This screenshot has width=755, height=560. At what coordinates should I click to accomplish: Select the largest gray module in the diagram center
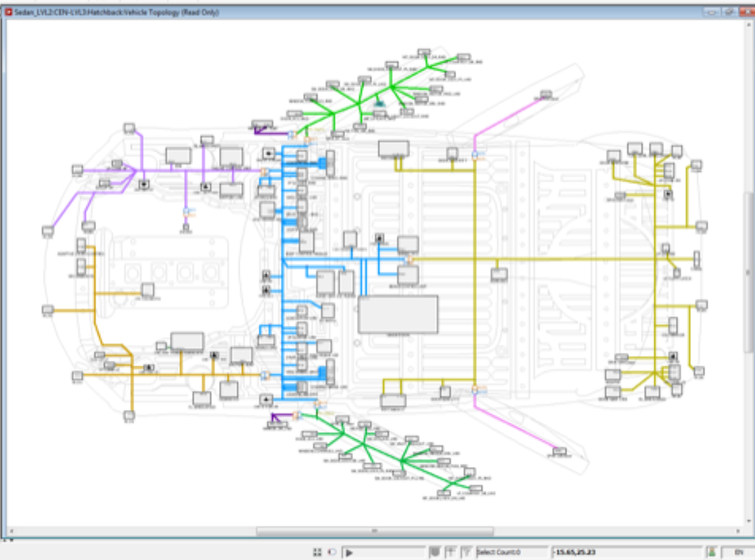398,314
